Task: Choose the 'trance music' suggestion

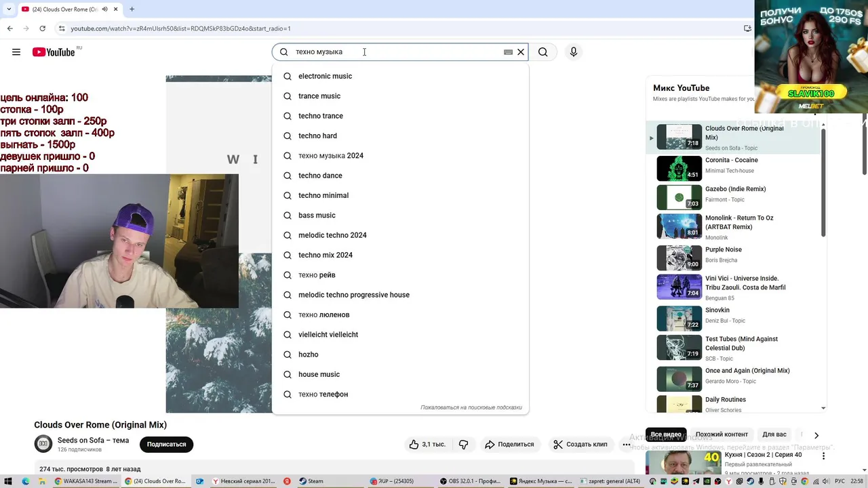Action: (400, 96)
